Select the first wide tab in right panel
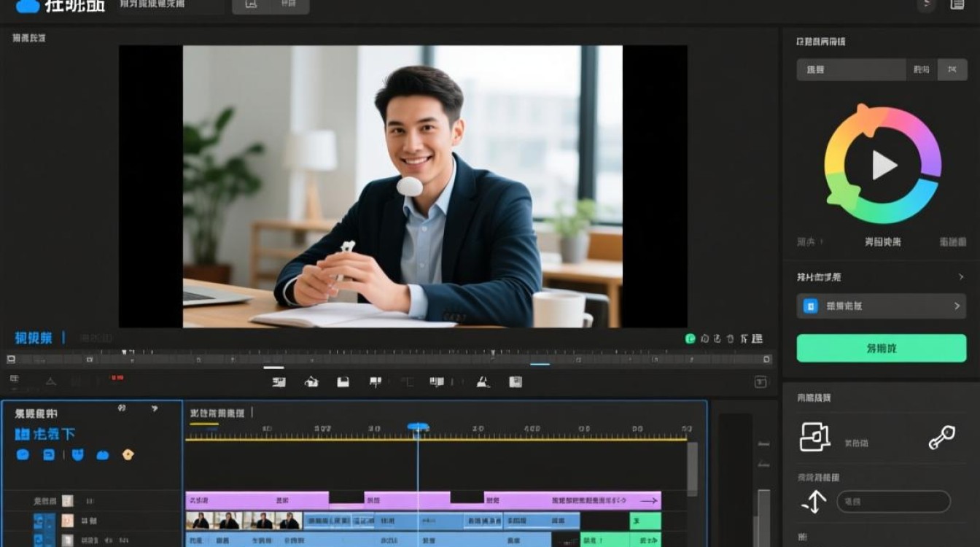The width and height of the screenshot is (980, 547). click(851, 69)
